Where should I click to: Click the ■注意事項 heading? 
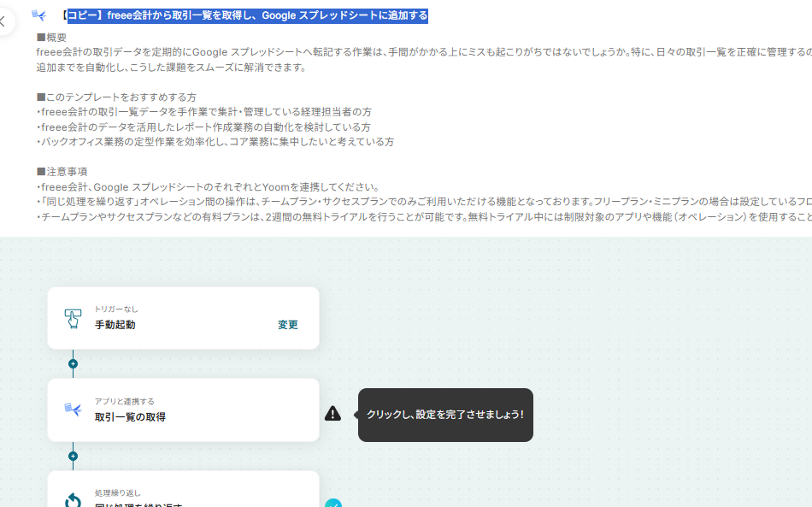[x=62, y=171]
